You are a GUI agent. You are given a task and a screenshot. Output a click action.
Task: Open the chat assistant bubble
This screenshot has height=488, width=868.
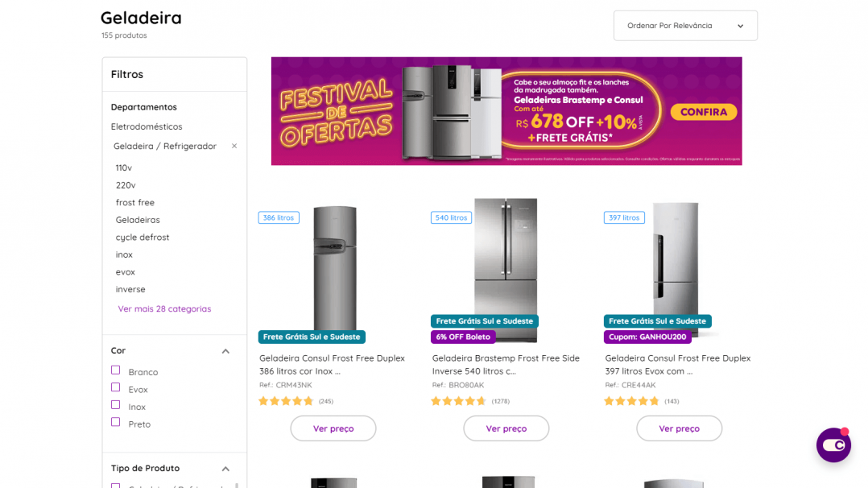tap(833, 445)
